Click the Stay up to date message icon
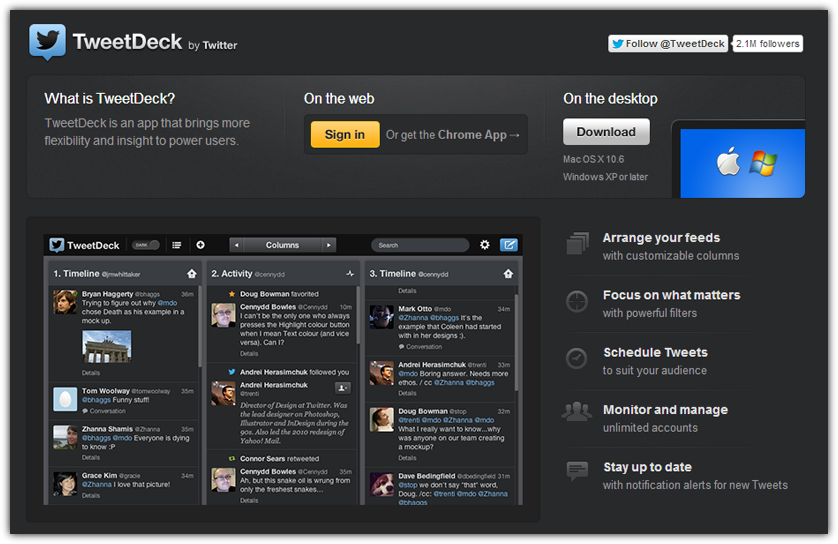 [x=577, y=471]
